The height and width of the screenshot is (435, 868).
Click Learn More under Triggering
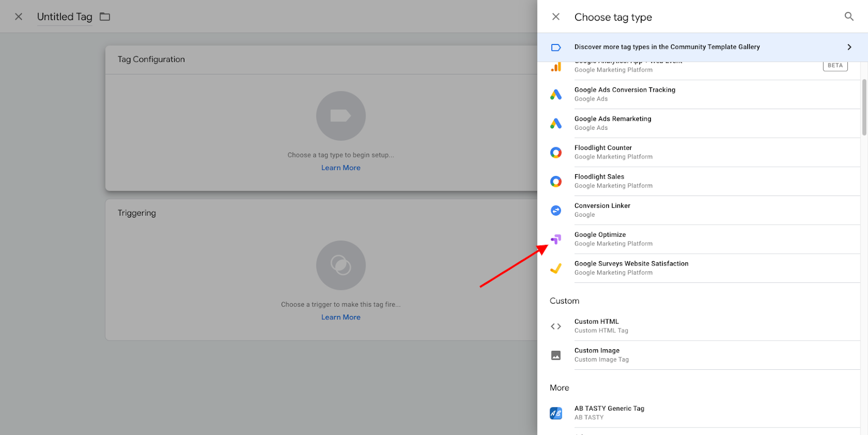[x=341, y=317]
